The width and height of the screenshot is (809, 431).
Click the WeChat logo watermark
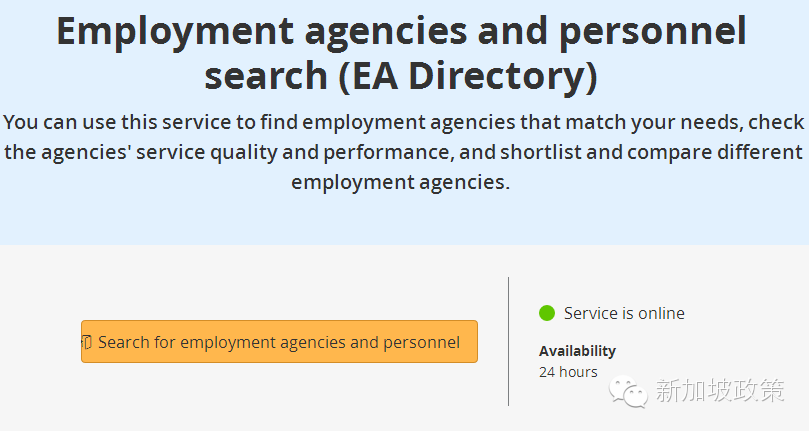pyautogui.click(x=628, y=391)
